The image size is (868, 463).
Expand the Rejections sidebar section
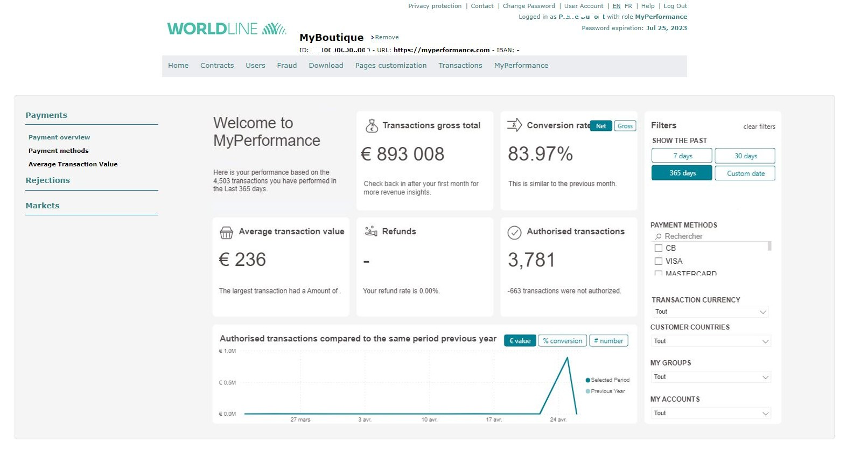[48, 180]
